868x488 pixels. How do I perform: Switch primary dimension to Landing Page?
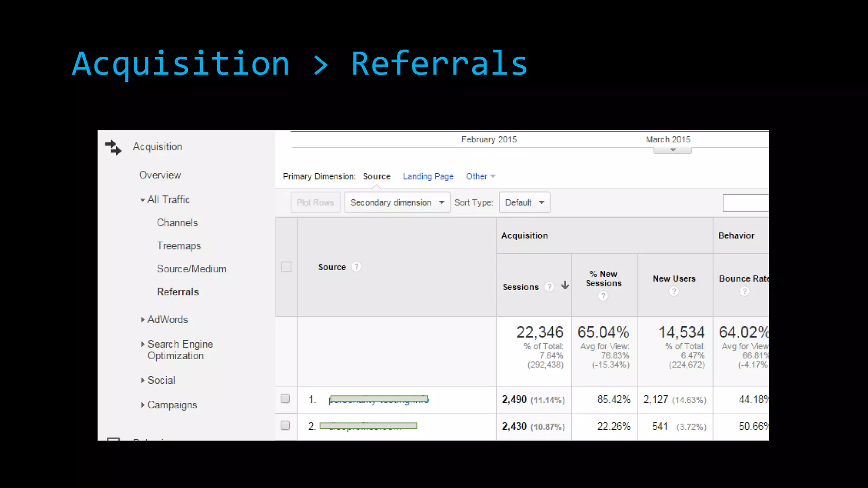(x=428, y=176)
